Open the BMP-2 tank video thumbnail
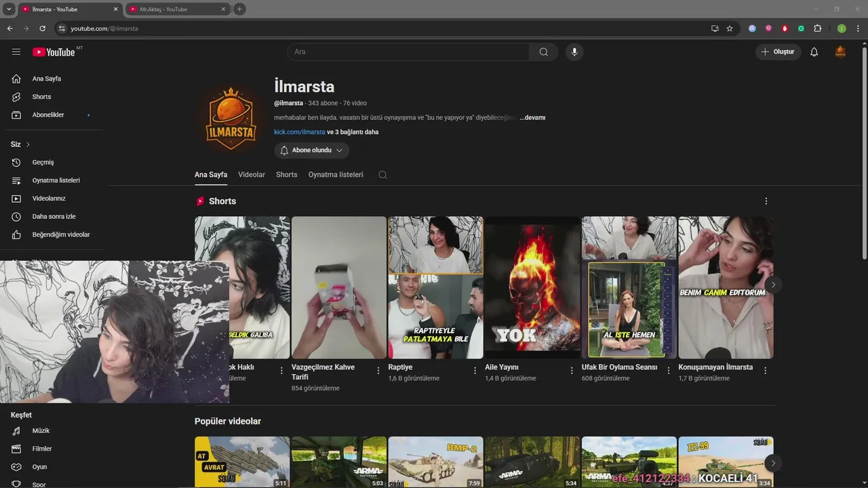 tap(435, 462)
